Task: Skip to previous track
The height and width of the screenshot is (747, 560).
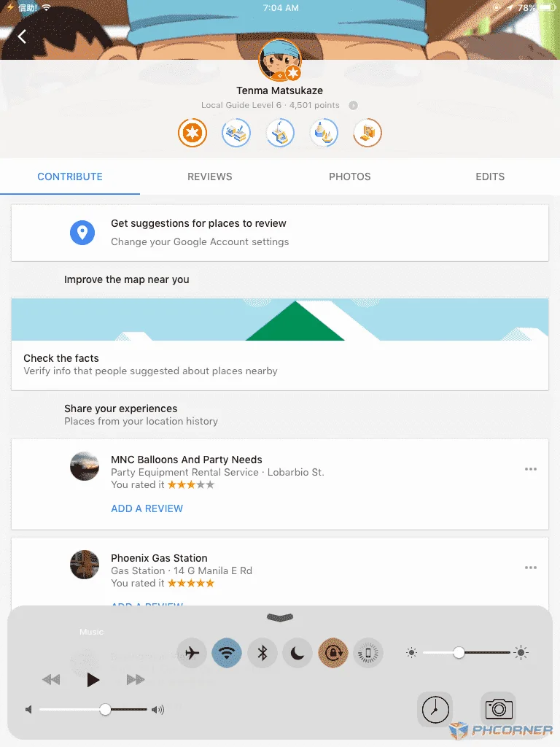Action: click(x=52, y=680)
